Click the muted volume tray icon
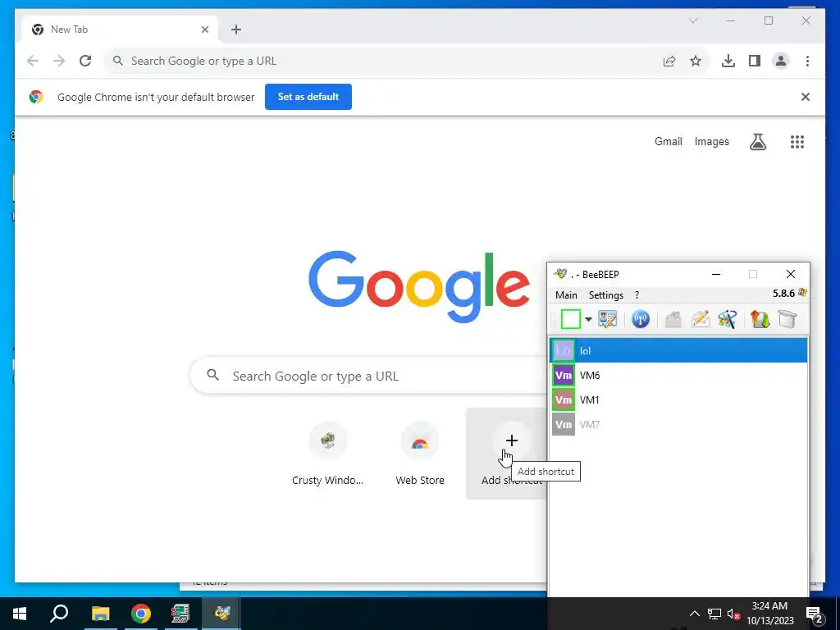840x630 pixels. click(x=733, y=614)
